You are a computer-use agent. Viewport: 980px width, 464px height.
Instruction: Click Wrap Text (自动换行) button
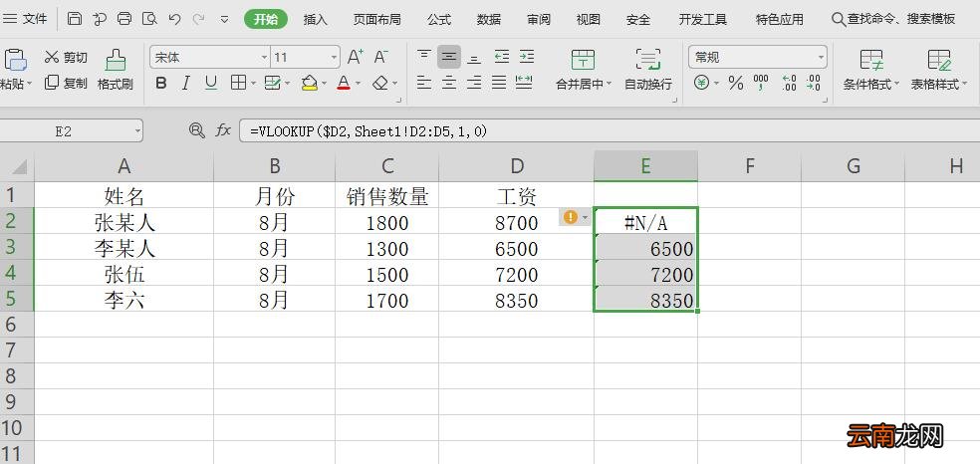(x=648, y=70)
